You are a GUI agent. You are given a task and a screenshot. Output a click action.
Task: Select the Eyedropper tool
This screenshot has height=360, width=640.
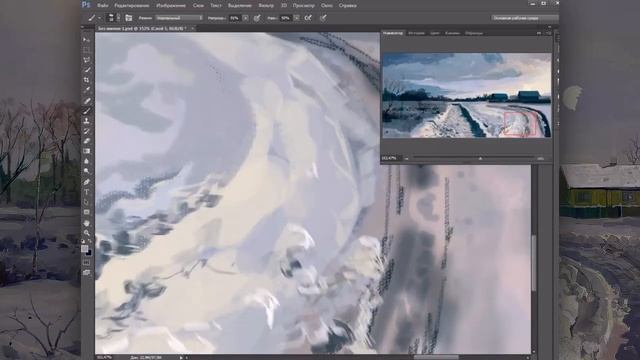(87, 90)
